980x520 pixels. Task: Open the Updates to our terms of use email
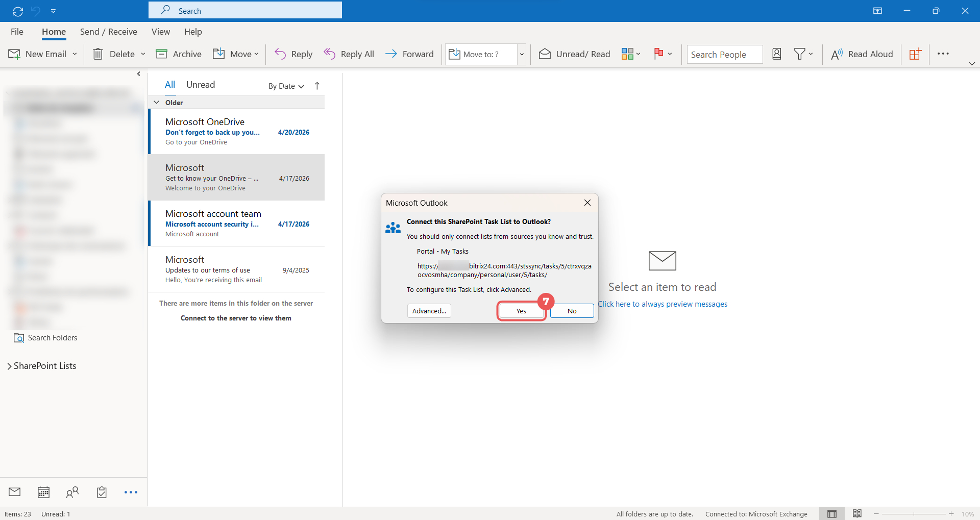coord(237,269)
